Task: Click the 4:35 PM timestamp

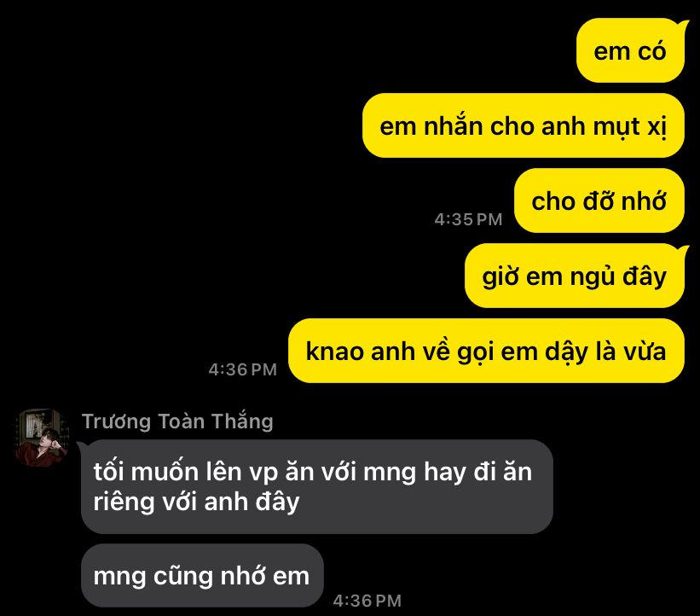Action: 468,219
